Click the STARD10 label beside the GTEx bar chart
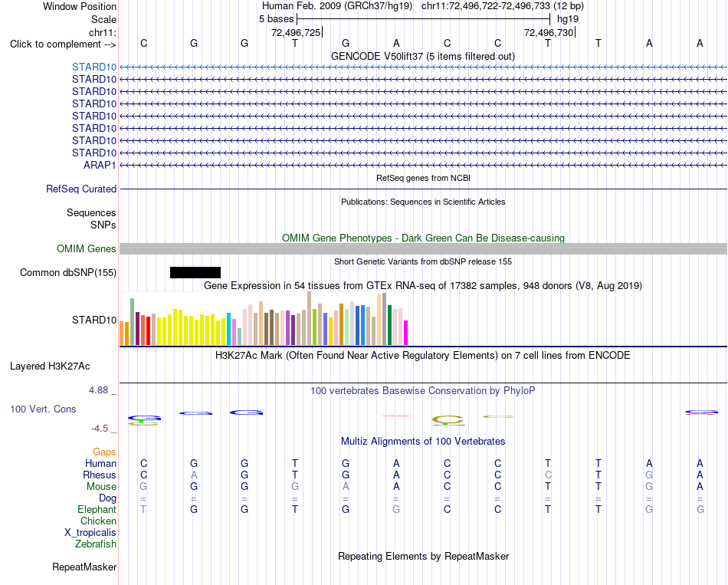This screenshot has width=728, height=585. point(94,320)
